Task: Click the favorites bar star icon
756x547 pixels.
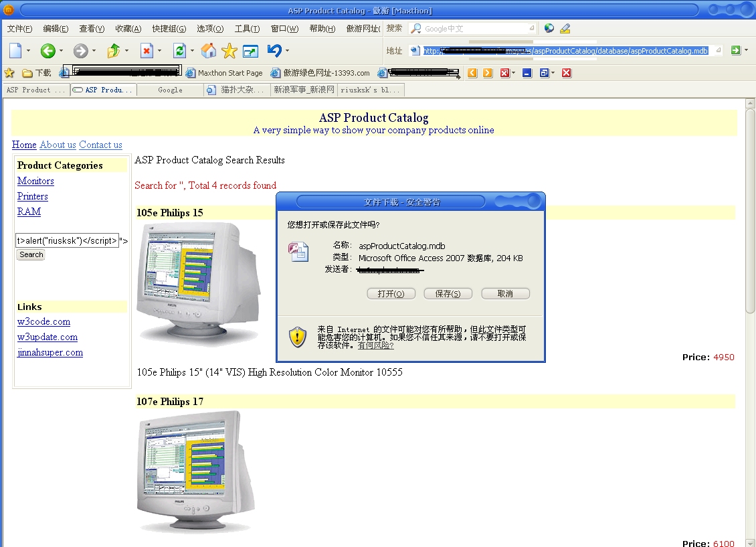Action: click(9, 73)
